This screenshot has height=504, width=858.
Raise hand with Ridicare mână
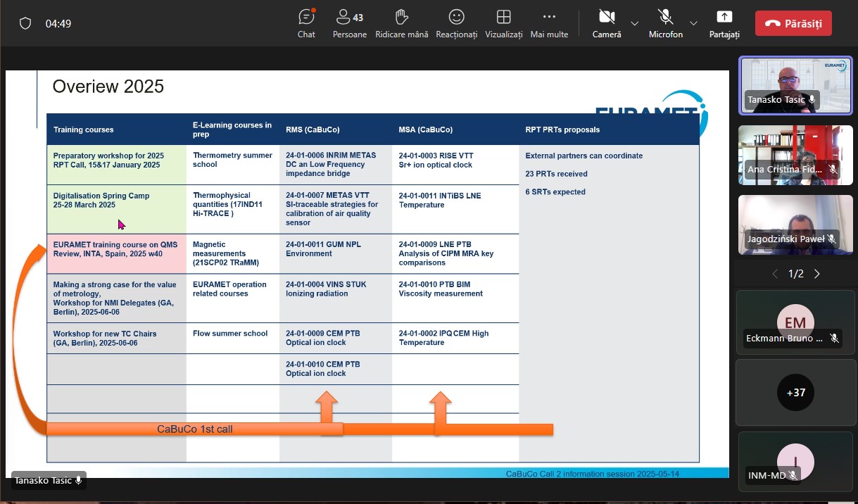(x=402, y=23)
